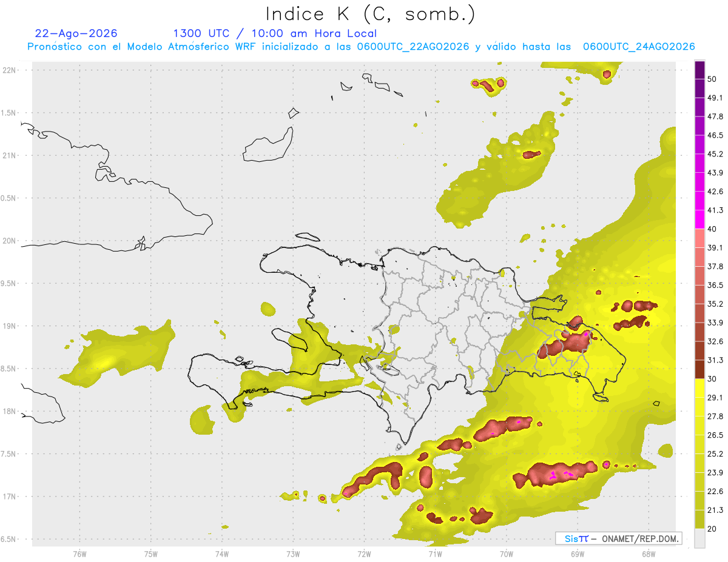
Task: Pick the olive swatch between 20 and 21.3
Action: pos(699,520)
